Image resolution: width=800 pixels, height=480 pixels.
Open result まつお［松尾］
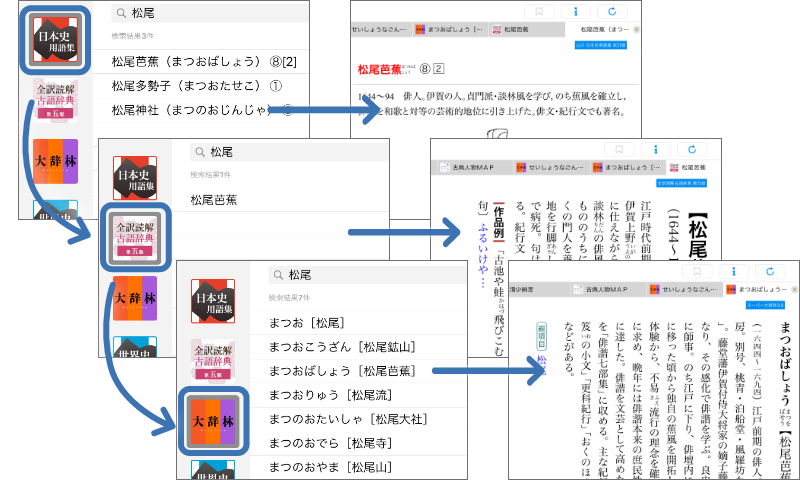(x=307, y=323)
